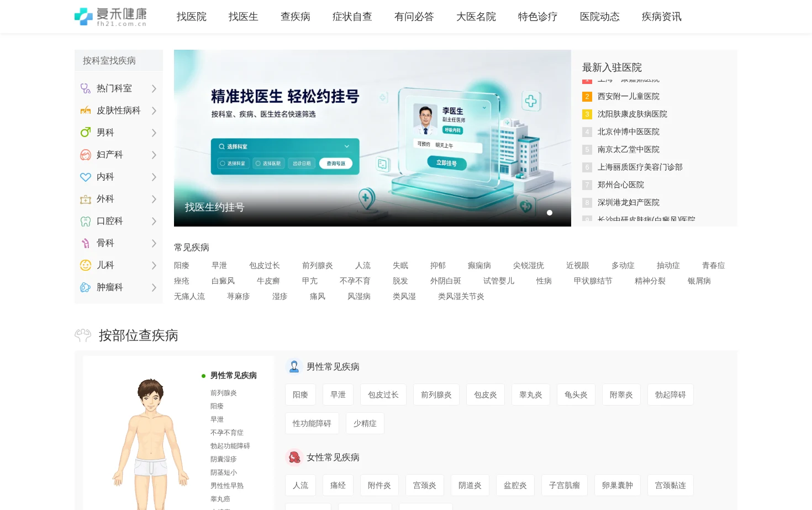Click the 少精症 tag button
Viewport: 812px width, 510px height.
(365, 423)
